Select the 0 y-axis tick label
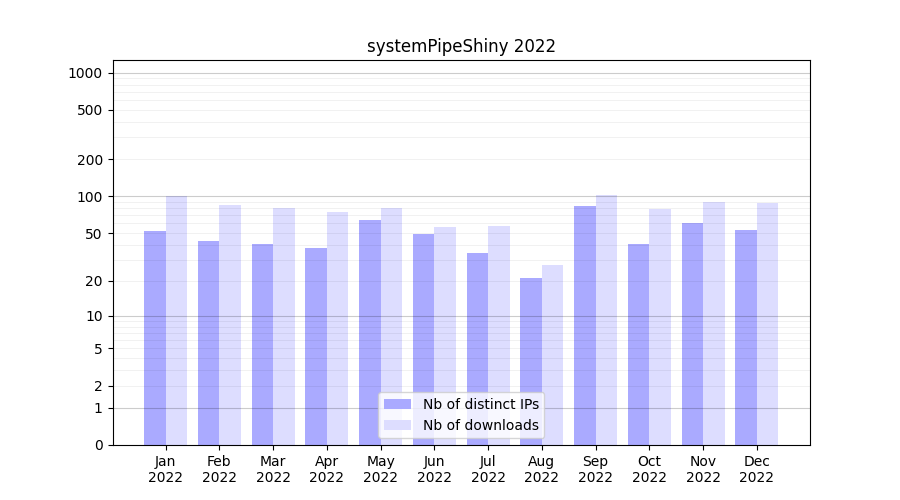Screen dimensions: 900x500 [x=98, y=445]
